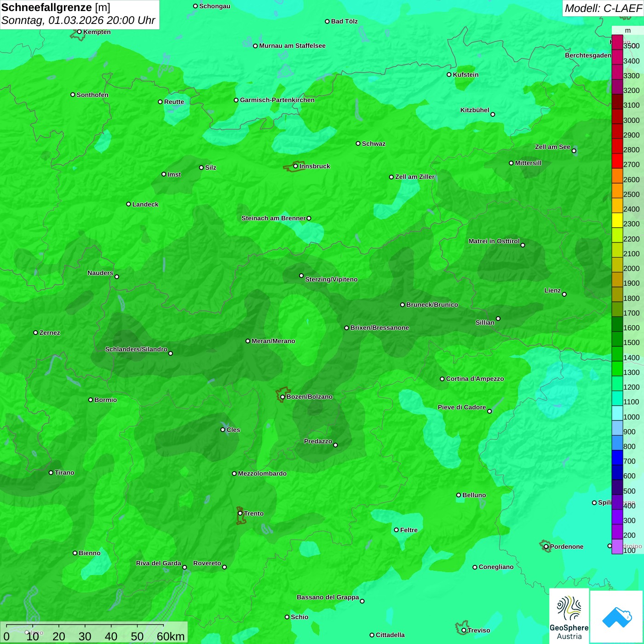
Task: Click the Kitzbühel label
Action: [x=475, y=110]
